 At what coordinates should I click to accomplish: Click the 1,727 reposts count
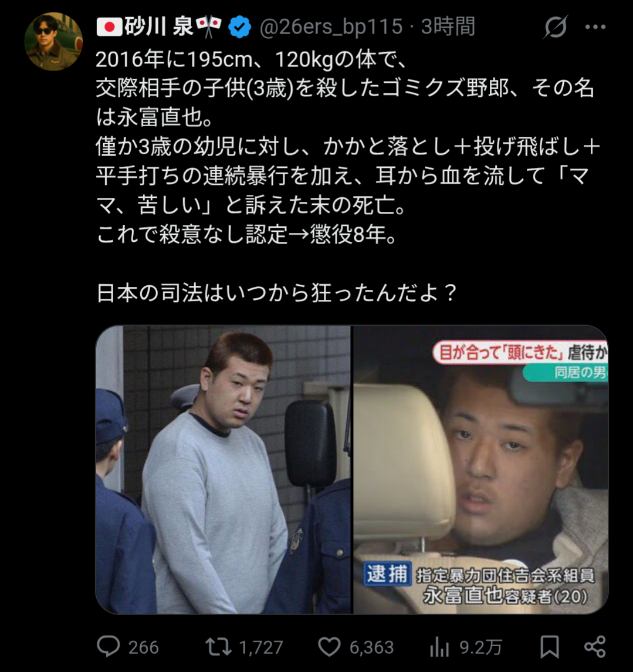[261, 647]
